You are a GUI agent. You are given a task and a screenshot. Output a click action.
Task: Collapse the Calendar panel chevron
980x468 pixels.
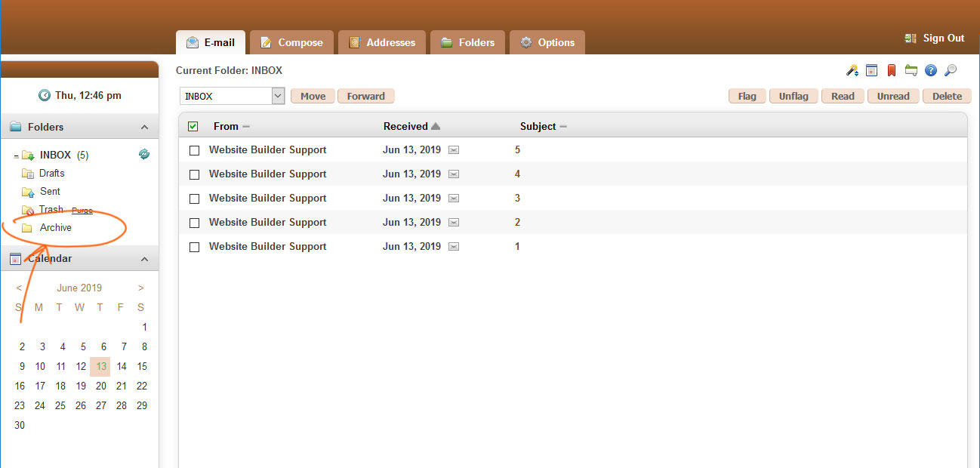(145, 259)
